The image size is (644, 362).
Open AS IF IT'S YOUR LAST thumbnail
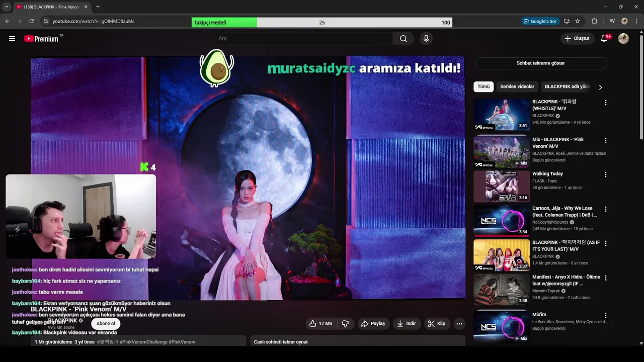point(502,255)
